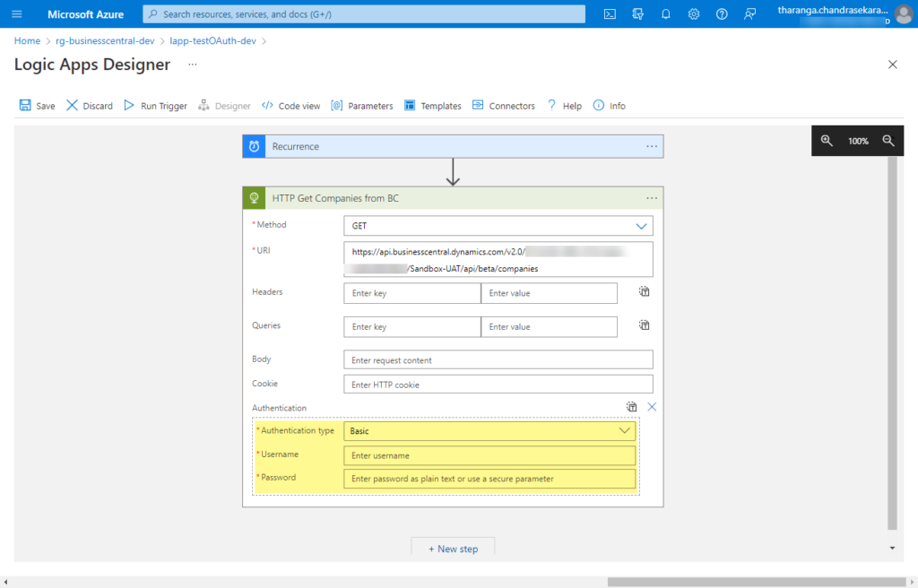Switch to Code view
The height and width of the screenshot is (588, 918).
tap(291, 106)
